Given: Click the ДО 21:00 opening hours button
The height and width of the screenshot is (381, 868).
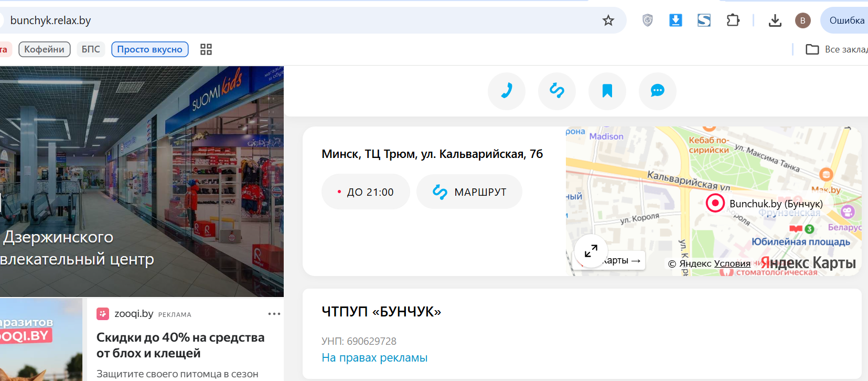Looking at the screenshot, I should (366, 192).
